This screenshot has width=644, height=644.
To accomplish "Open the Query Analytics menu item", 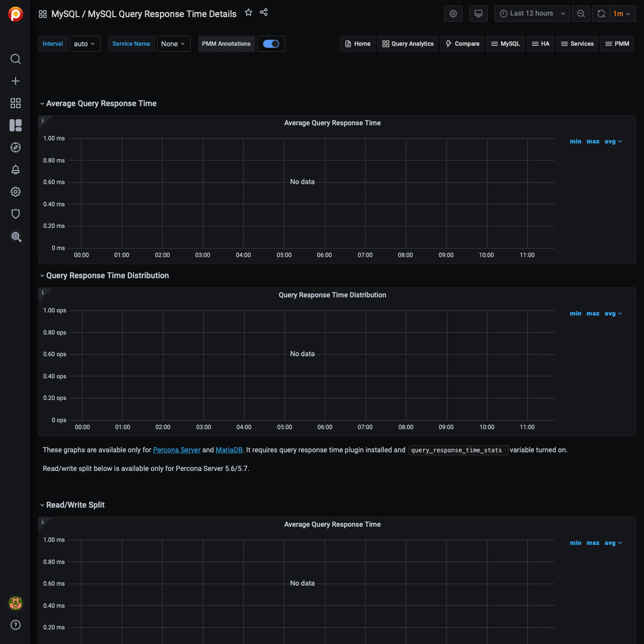I will (x=408, y=44).
